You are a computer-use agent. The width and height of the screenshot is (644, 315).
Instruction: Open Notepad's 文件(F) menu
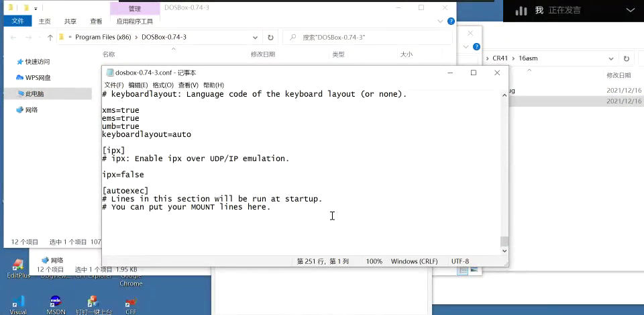click(x=114, y=85)
